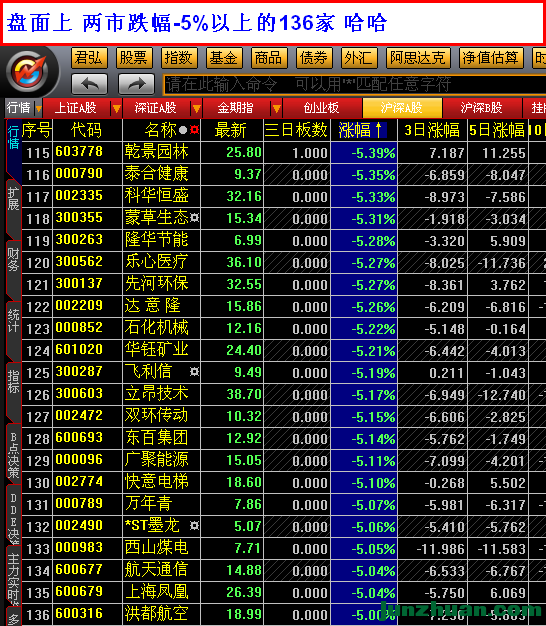Select the 达意隆 stock name
546x626 pixels.
click(x=152, y=305)
